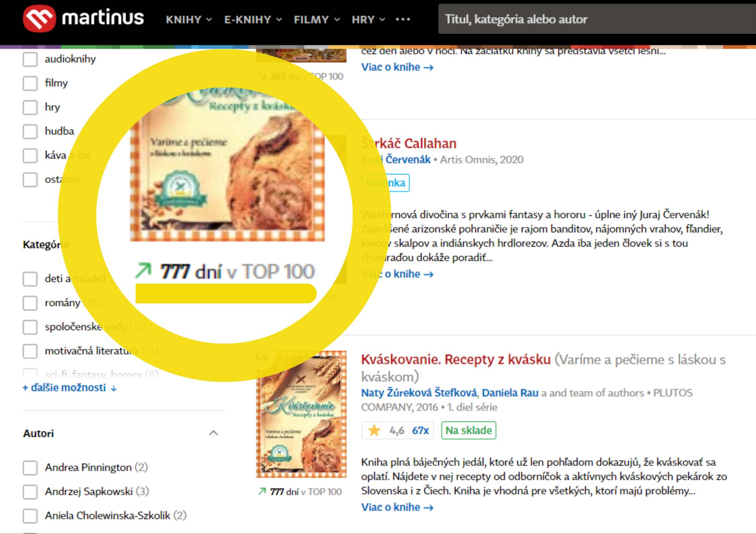
Task: Select the romány category checkbox
Action: click(30, 303)
